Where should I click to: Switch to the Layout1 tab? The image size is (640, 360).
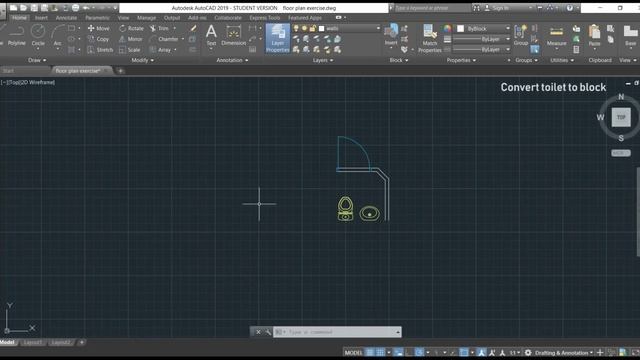pyautogui.click(x=33, y=342)
